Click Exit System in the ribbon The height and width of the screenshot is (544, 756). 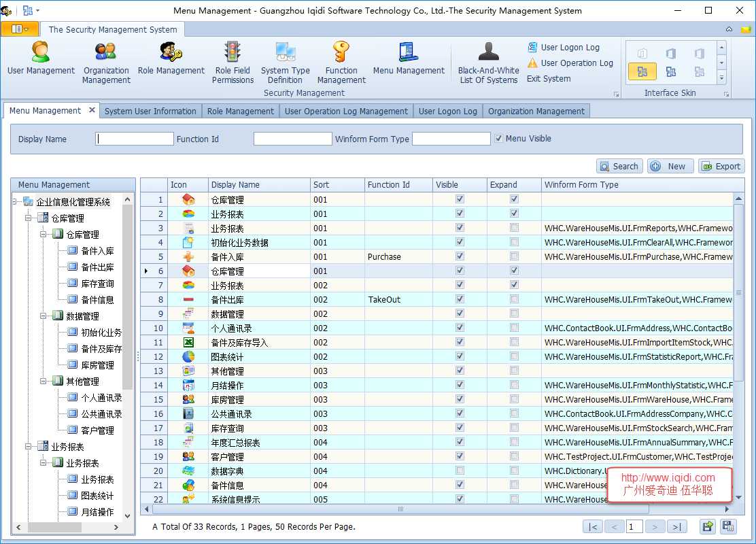pos(549,79)
